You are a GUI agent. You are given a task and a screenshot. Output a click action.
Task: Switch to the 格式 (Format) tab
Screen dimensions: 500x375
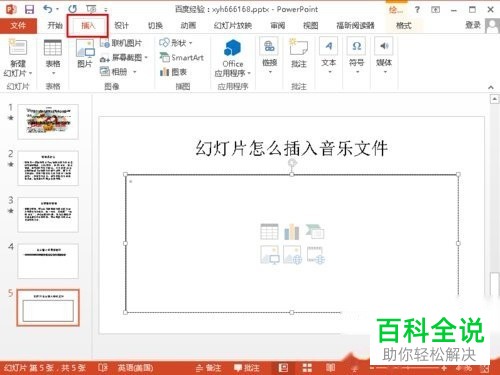(x=404, y=25)
